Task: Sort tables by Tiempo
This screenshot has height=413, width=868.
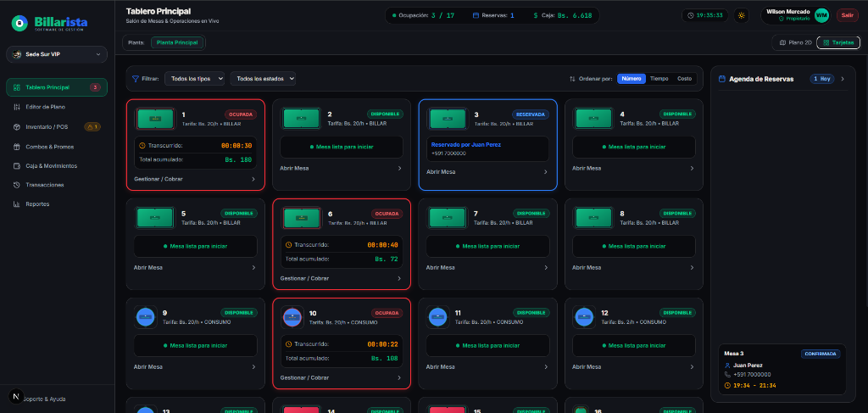Action: pos(659,79)
